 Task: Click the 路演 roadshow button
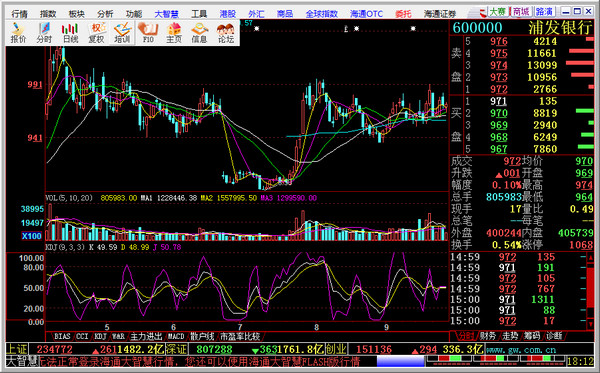click(x=544, y=12)
